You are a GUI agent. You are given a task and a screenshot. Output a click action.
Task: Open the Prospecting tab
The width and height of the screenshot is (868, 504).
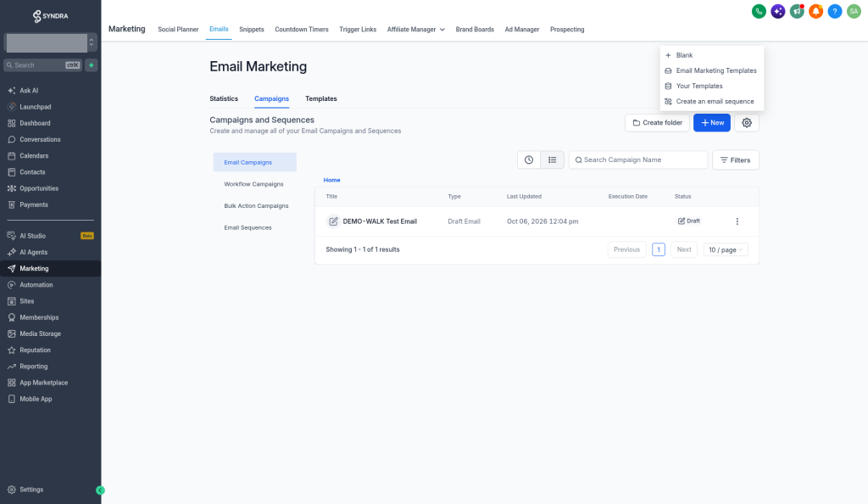tap(567, 30)
